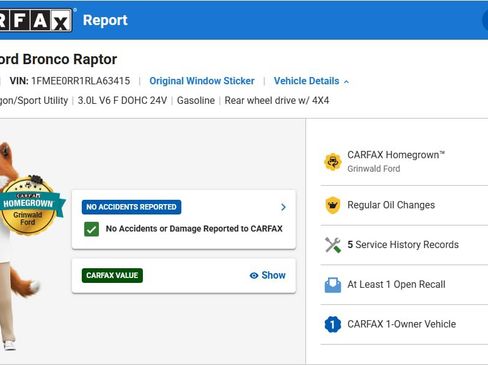
Task: Click the CARFAX Homegrown badge icon
Action: pos(332,162)
